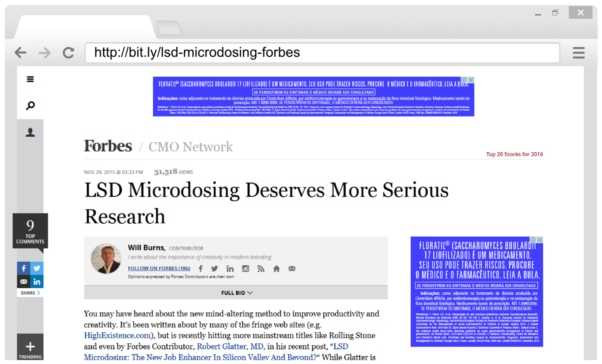Screen dimensions: 602x364
Task: Open the Trending plus button
Action: pos(30,347)
